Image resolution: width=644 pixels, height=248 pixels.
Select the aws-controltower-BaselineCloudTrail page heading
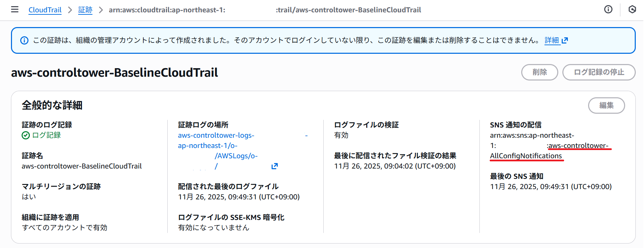click(115, 73)
